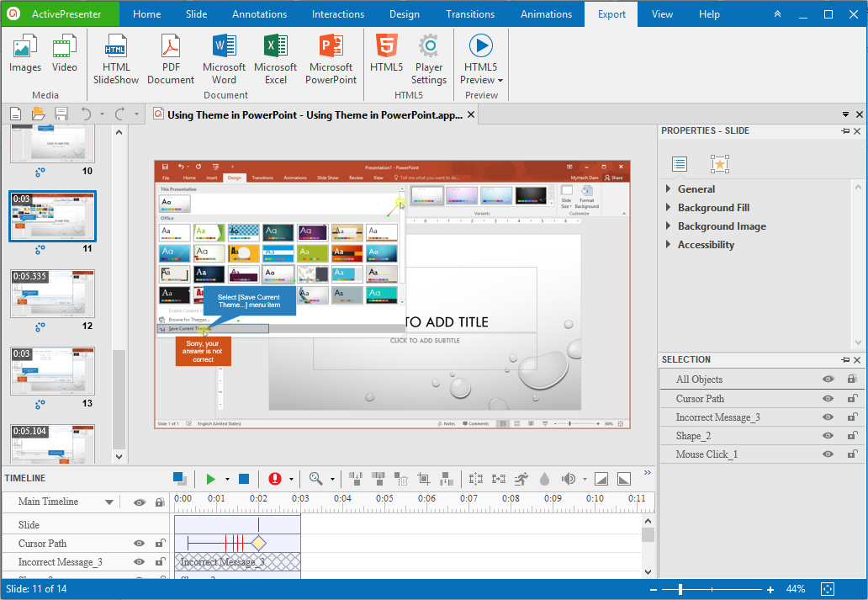
Task: Launch HTML5 Preview
Action: click(x=481, y=59)
